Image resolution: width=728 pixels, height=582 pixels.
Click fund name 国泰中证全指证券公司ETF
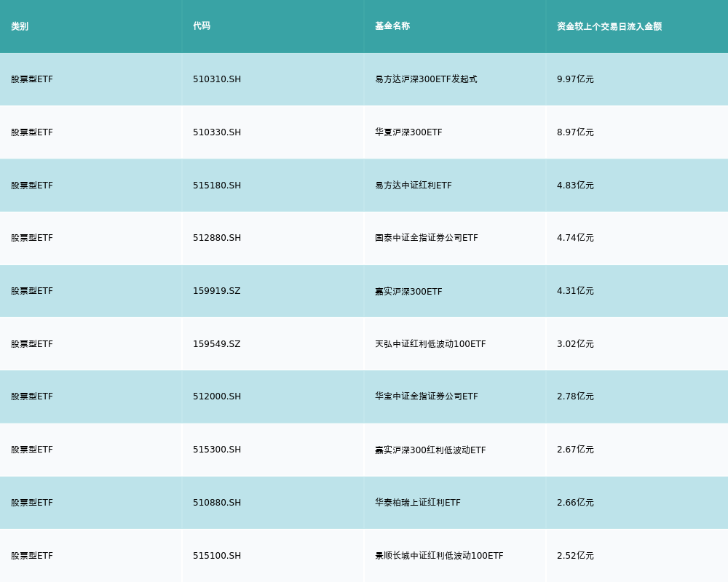point(426,238)
